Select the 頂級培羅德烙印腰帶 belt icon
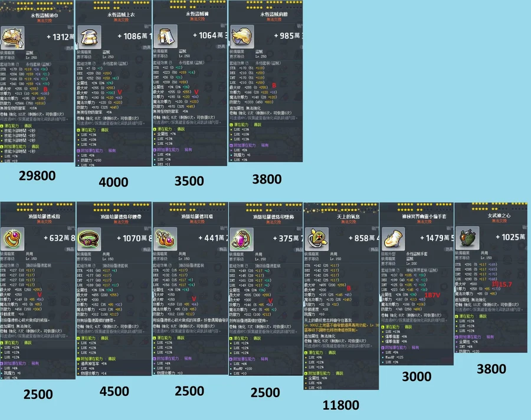 click(x=90, y=238)
